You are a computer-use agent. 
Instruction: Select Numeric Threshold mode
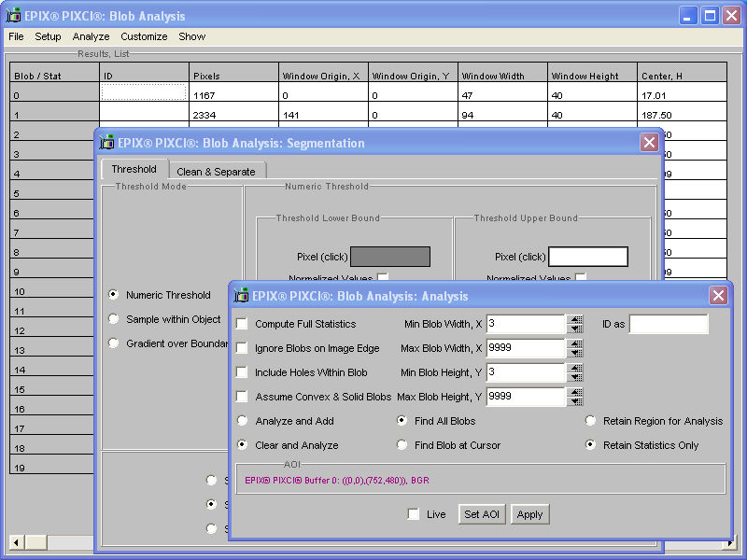tap(113, 295)
